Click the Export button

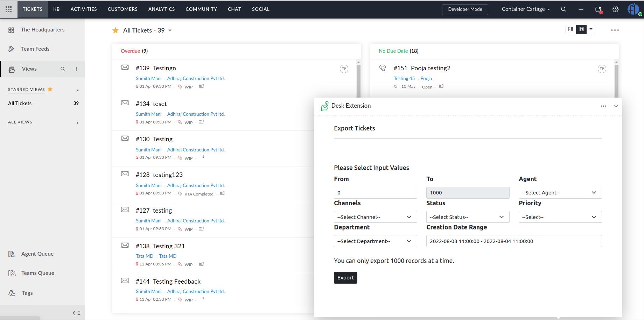[x=345, y=278]
